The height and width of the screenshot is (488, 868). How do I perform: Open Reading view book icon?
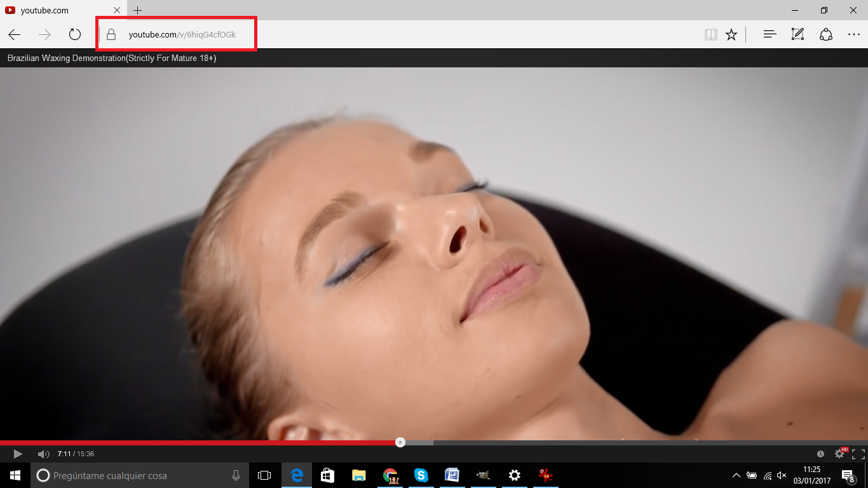click(x=711, y=35)
